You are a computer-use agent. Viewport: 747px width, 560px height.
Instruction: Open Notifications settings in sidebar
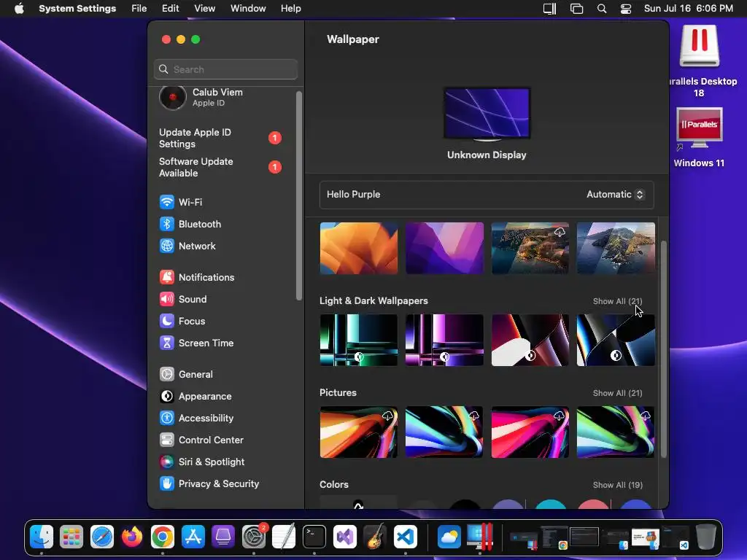tap(197, 277)
